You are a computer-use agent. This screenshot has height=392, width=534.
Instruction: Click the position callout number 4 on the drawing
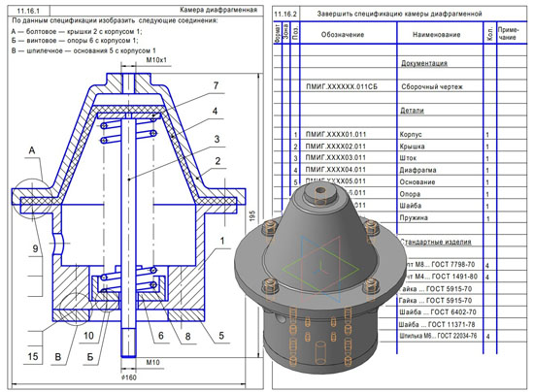coord(215,111)
